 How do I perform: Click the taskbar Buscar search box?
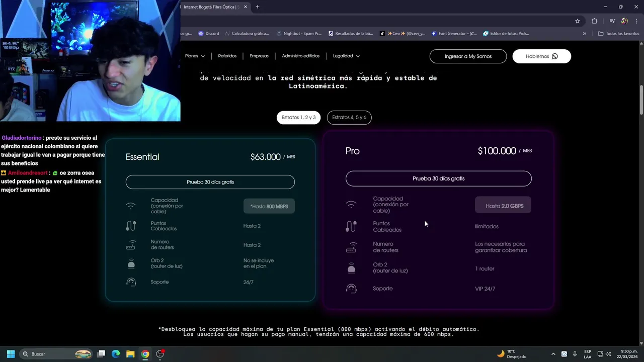56,354
